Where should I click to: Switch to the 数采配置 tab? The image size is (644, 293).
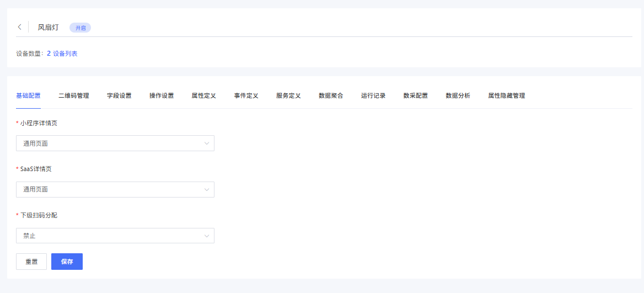point(415,95)
